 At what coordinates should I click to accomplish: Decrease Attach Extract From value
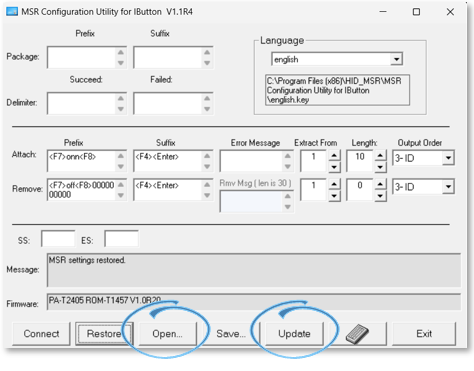tap(334, 167)
